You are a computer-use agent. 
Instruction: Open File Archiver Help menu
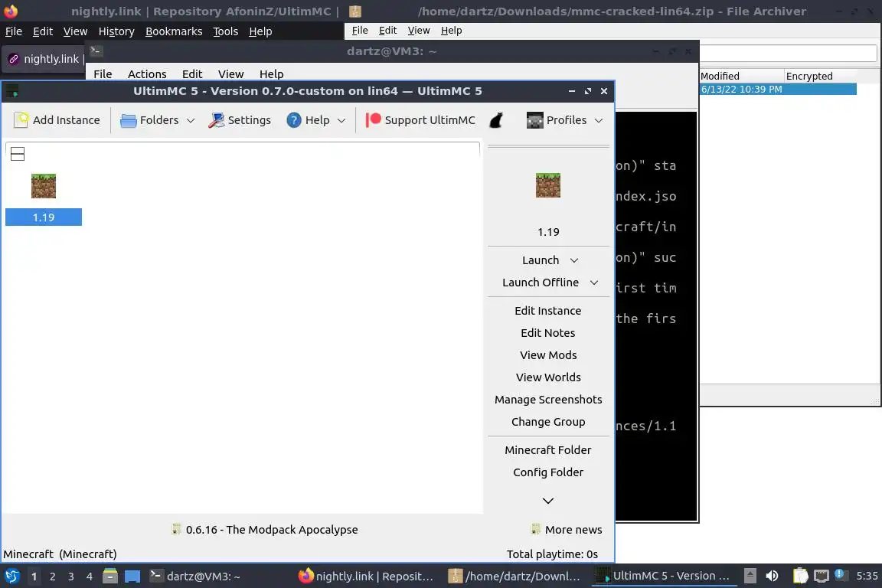coord(451,31)
